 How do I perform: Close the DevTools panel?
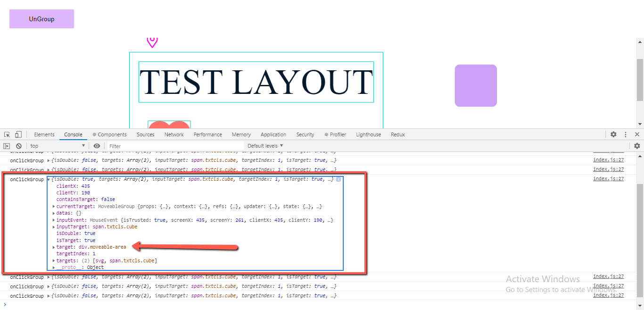coord(637,134)
